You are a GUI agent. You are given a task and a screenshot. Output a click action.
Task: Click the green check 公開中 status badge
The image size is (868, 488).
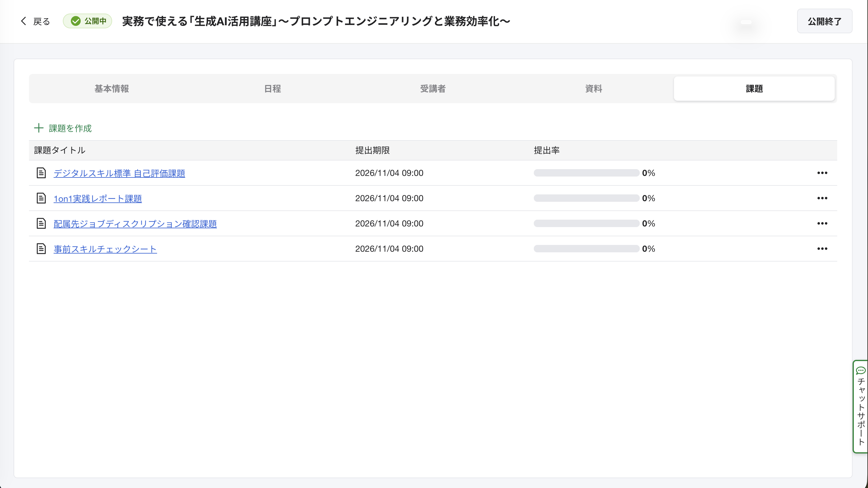(x=87, y=21)
